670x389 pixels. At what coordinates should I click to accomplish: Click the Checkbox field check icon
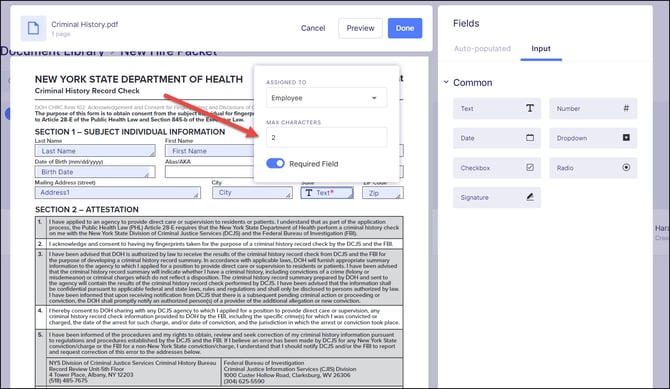(x=530, y=168)
